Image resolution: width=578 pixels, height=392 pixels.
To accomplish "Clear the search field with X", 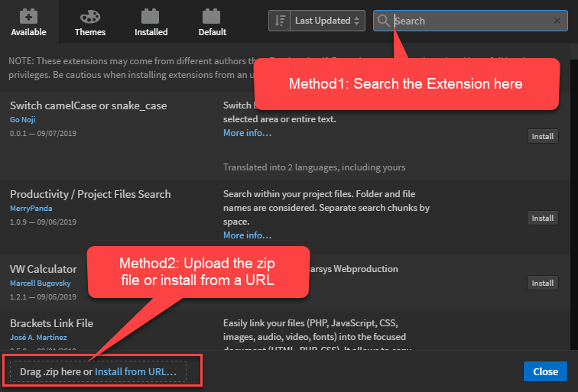I will coord(557,21).
